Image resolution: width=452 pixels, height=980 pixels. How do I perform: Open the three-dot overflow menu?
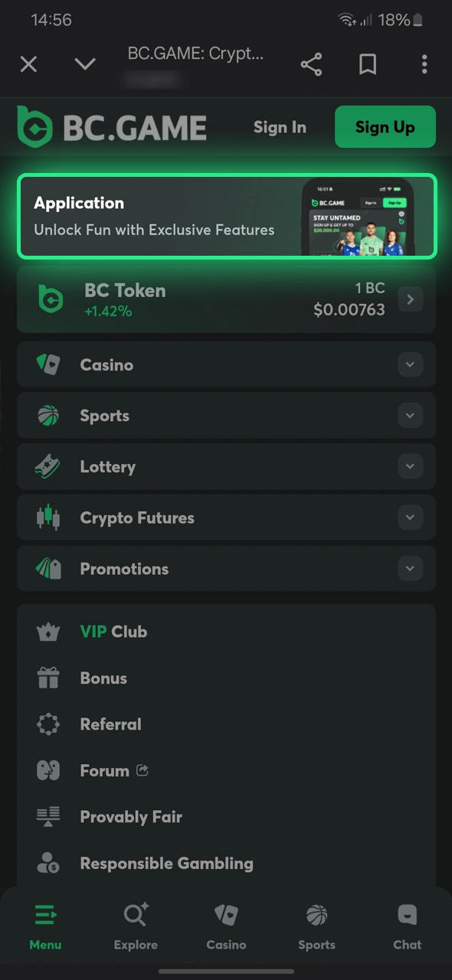pyautogui.click(x=424, y=64)
